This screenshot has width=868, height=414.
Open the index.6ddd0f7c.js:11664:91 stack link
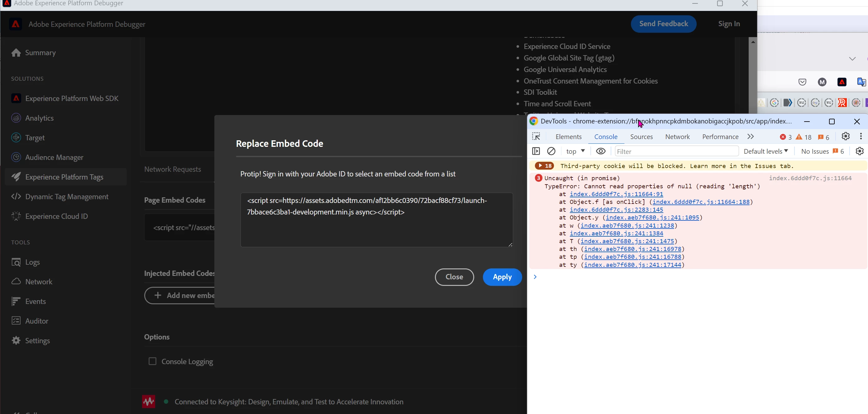click(x=616, y=194)
